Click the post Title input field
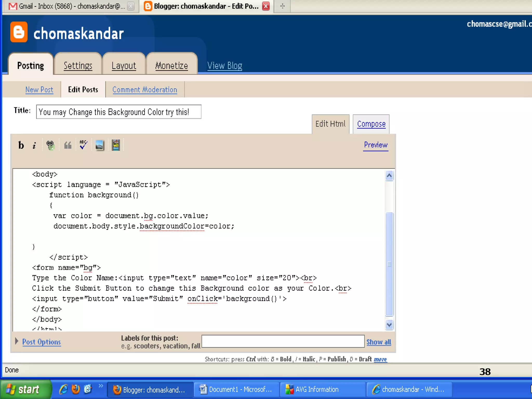Screen dimensions: 532x399 (118, 112)
